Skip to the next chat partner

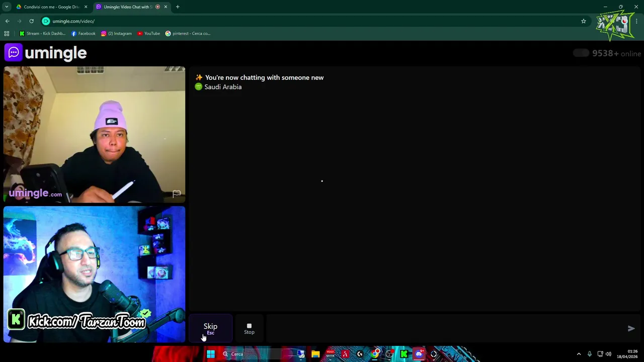click(210, 328)
